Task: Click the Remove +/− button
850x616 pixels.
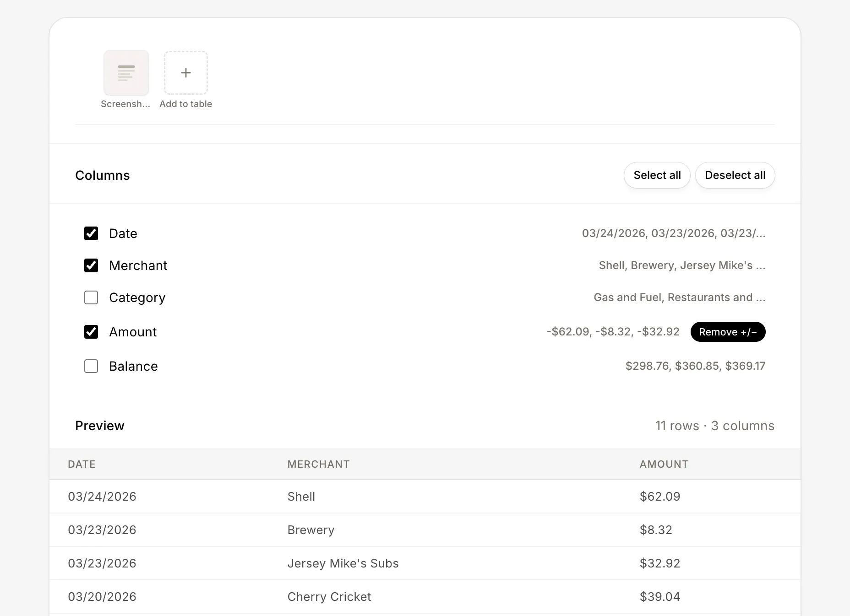Action: point(728,332)
